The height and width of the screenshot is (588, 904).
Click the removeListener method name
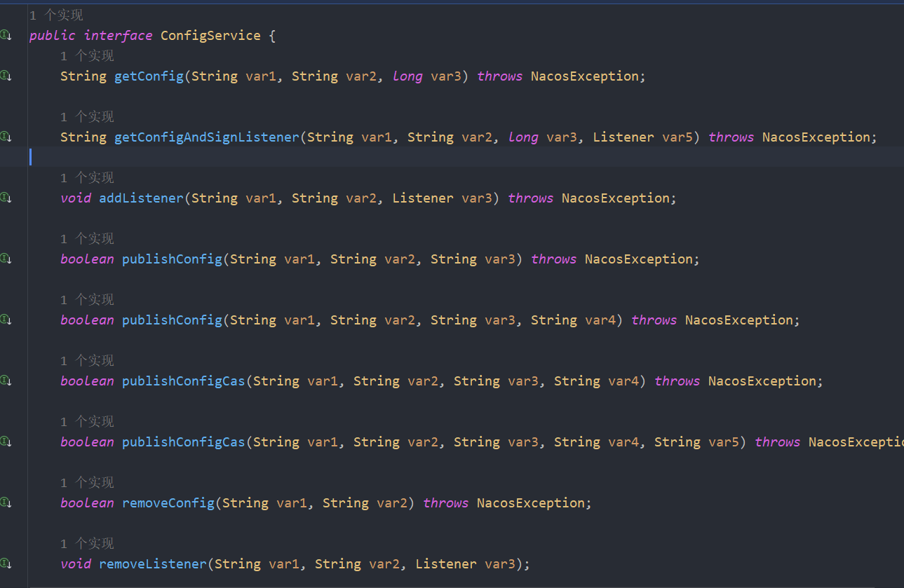pos(153,564)
